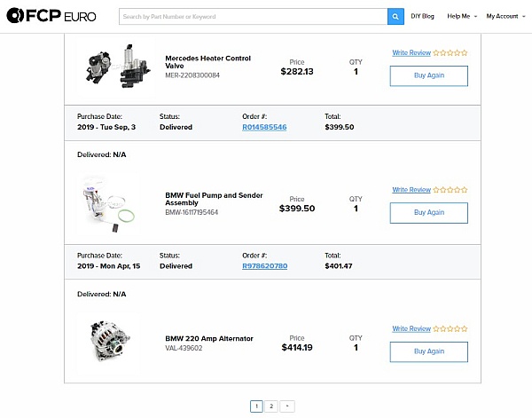Buy Again the BMW 220 Amp Alternator
This screenshot has width=532, height=418.
pyautogui.click(x=429, y=351)
